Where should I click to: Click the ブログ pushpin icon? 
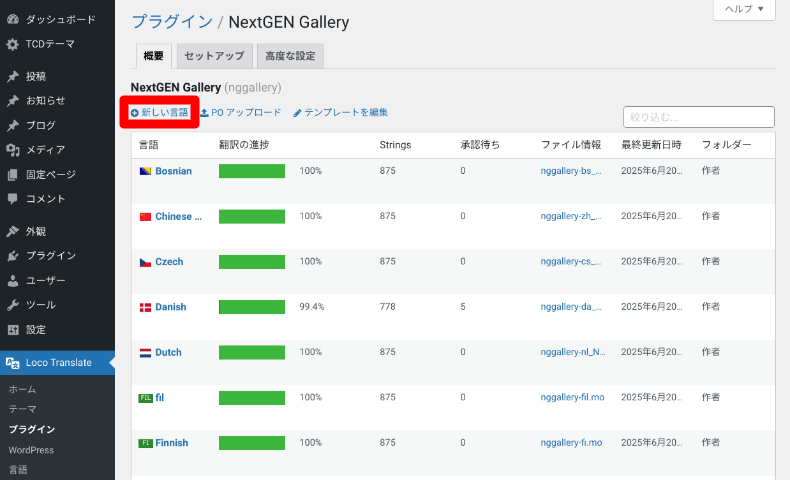(13, 125)
